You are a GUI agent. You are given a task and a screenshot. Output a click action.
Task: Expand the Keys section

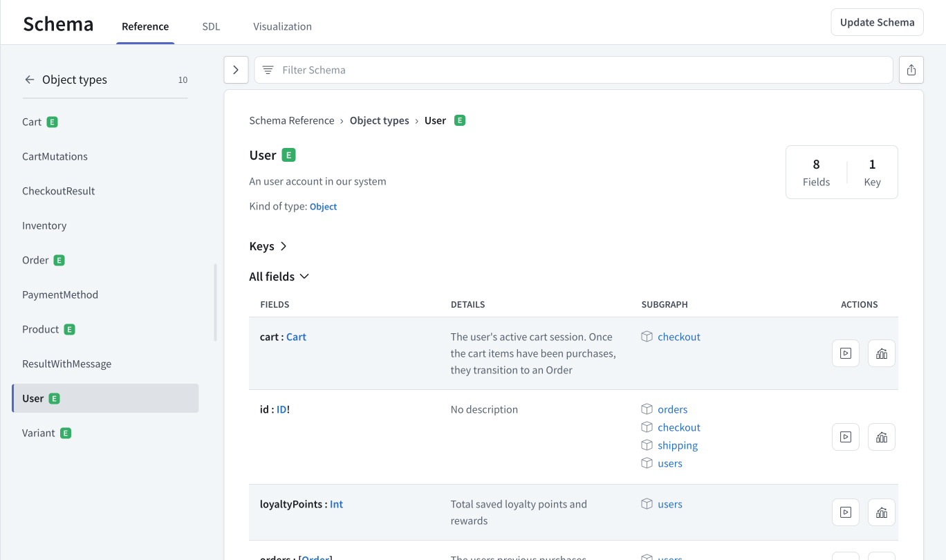[268, 246]
